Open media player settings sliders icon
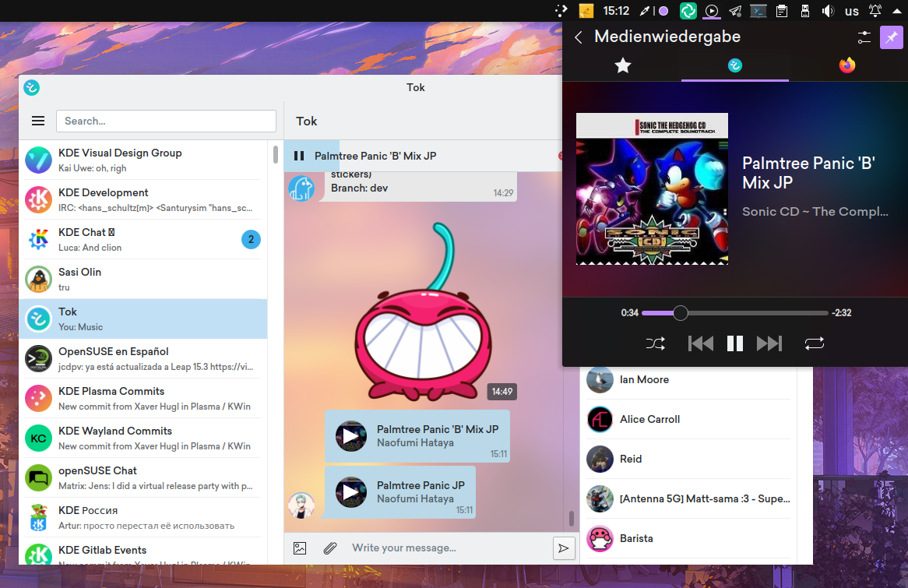 click(864, 37)
